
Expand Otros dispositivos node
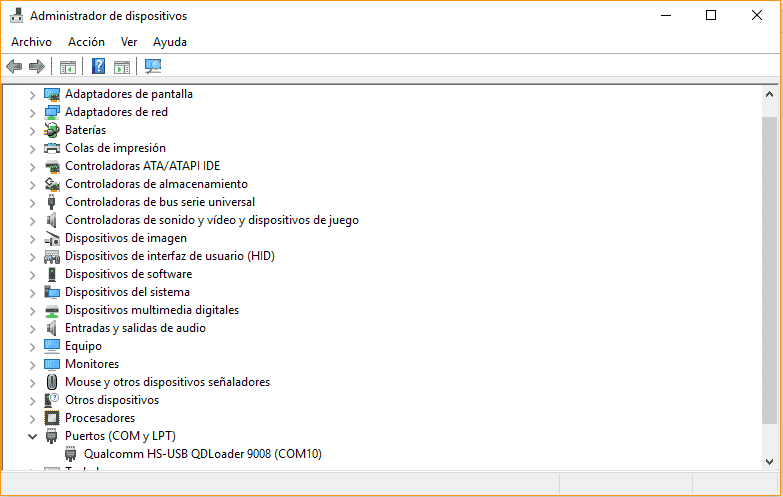32,401
